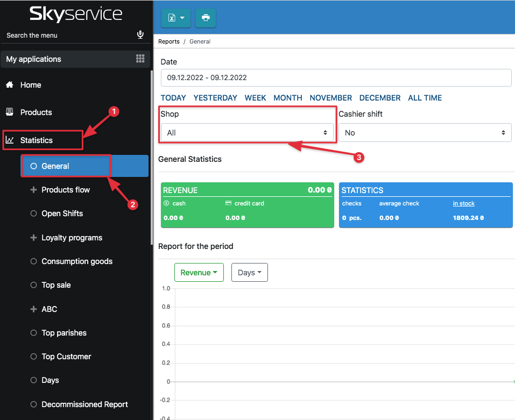The height and width of the screenshot is (420, 515).
Task: Click the Statistics chart icon
Action: pos(9,140)
